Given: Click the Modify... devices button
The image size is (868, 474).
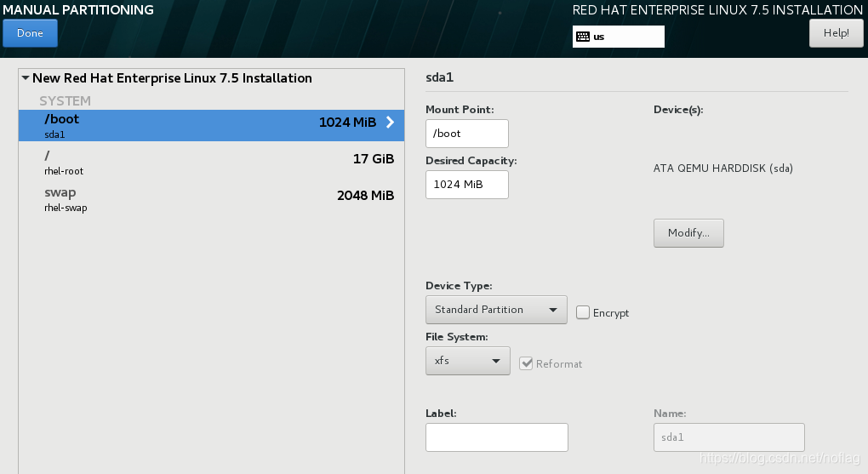Looking at the screenshot, I should 688,233.
